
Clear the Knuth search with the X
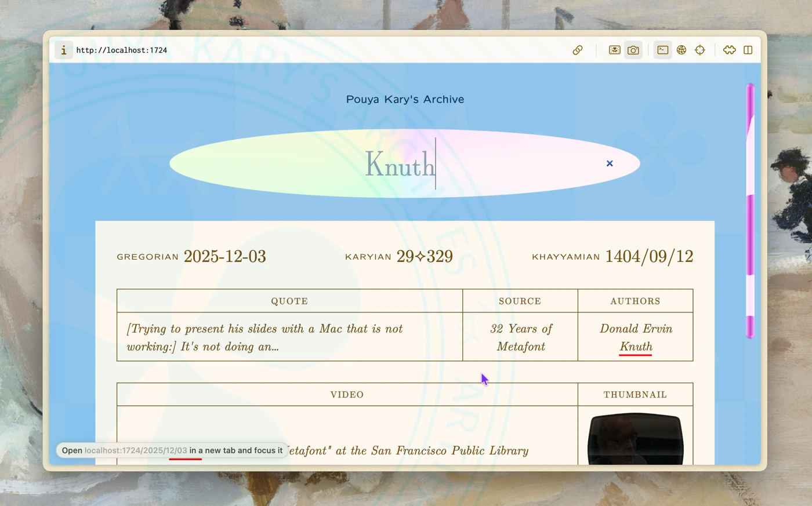(610, 163)
